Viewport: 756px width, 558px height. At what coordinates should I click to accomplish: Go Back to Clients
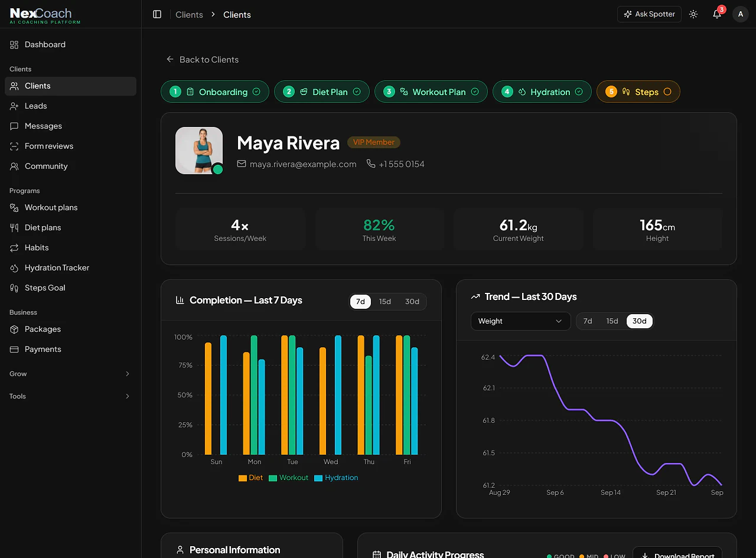tap(203, 60)
